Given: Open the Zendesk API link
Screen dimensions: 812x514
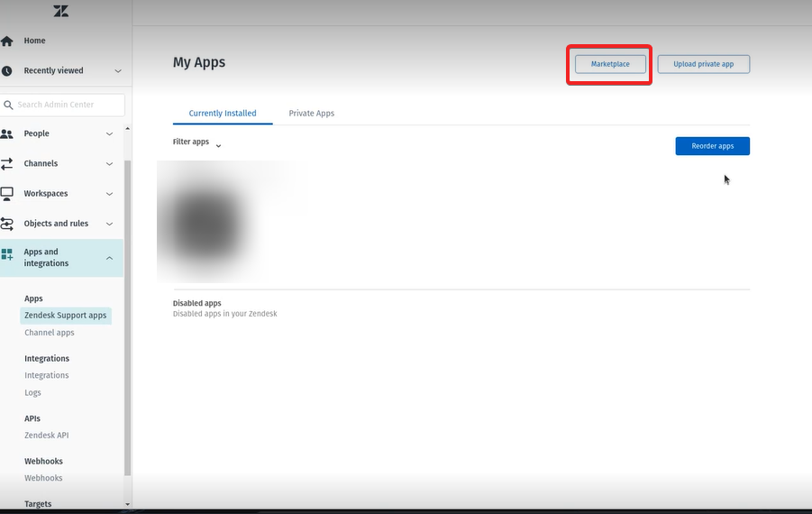Looking at the screenshot, I should tap(47, 436).
